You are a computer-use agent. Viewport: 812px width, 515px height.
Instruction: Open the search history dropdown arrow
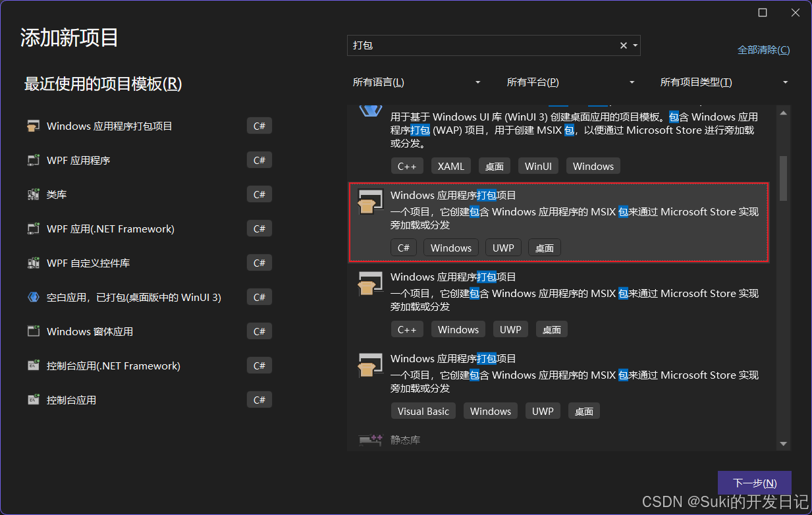tap(635, 45)
